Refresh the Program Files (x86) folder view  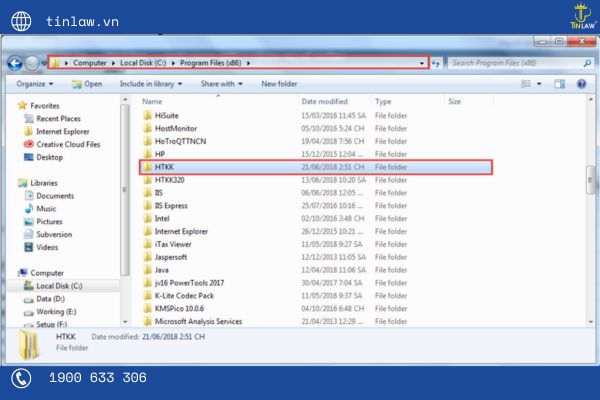(x=436, y=63)
